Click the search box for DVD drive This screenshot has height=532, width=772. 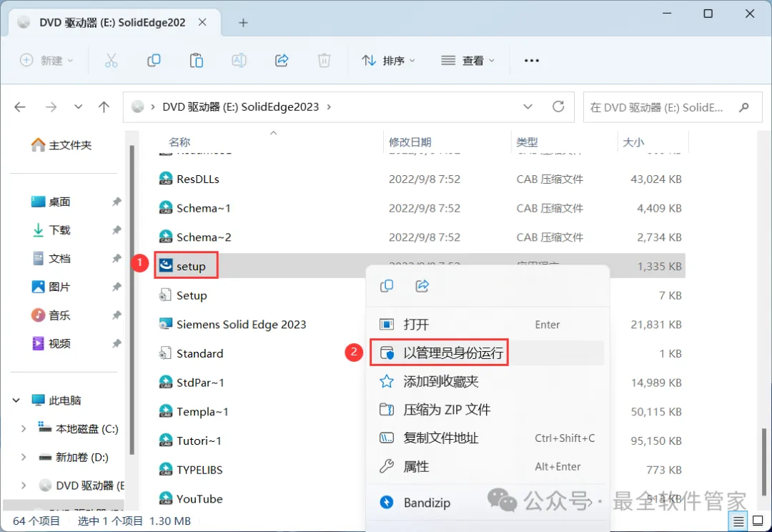click(x=673, y=107)
